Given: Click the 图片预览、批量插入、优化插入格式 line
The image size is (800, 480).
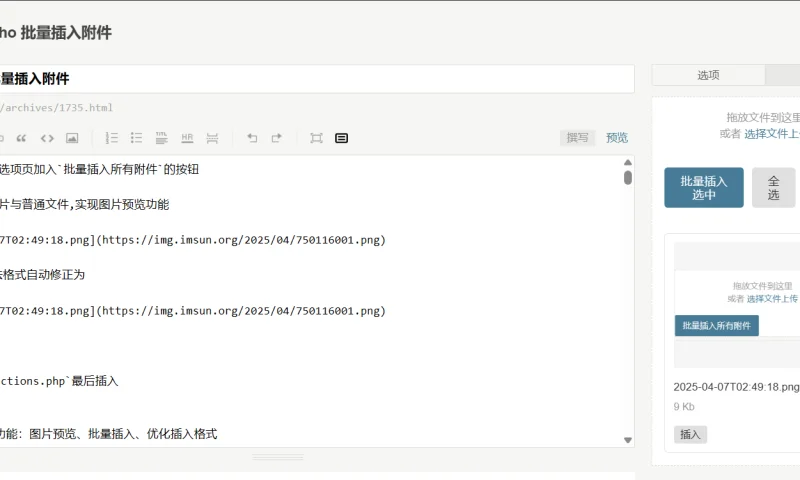Looking at the screenshot, I should [109, 434].
